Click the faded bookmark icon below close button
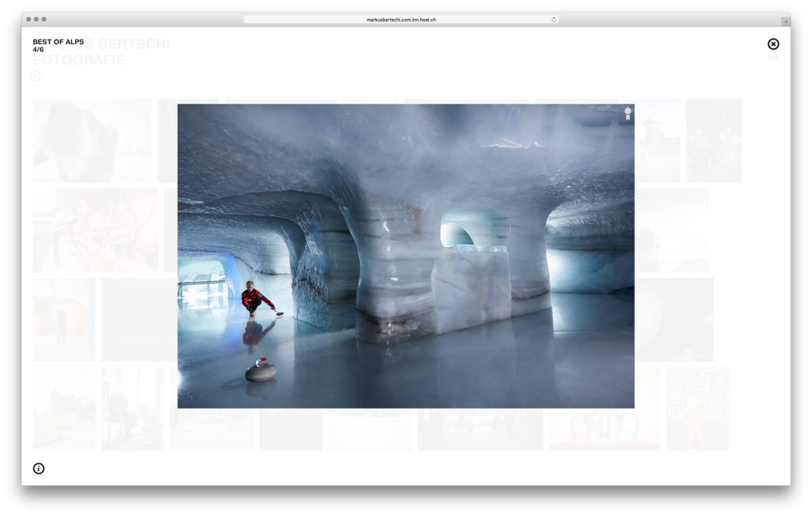Viewport: 812px width, 516px height. 773,56
